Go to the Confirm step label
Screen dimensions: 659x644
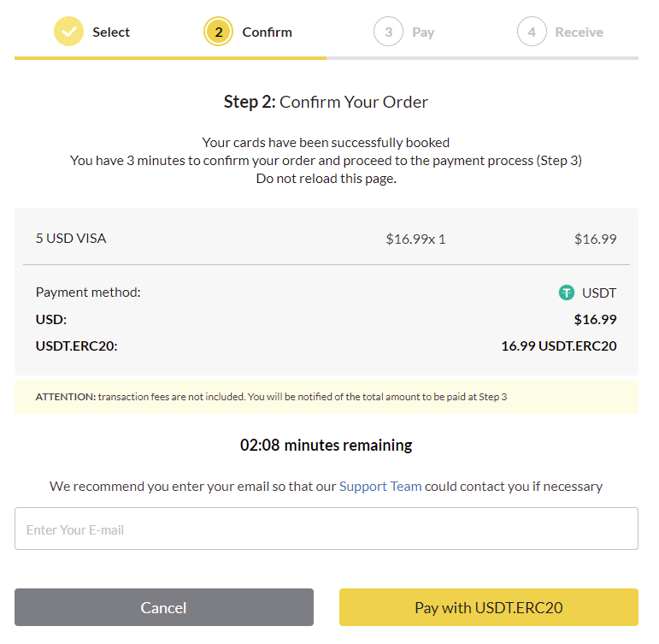[x=267, y=32]
